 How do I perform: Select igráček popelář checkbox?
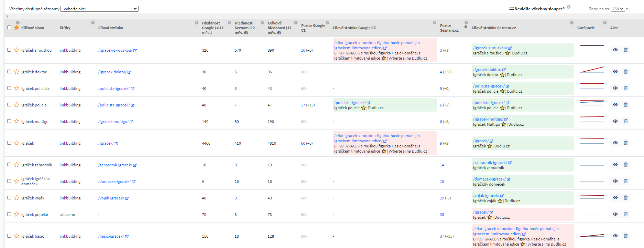point(9,214)
